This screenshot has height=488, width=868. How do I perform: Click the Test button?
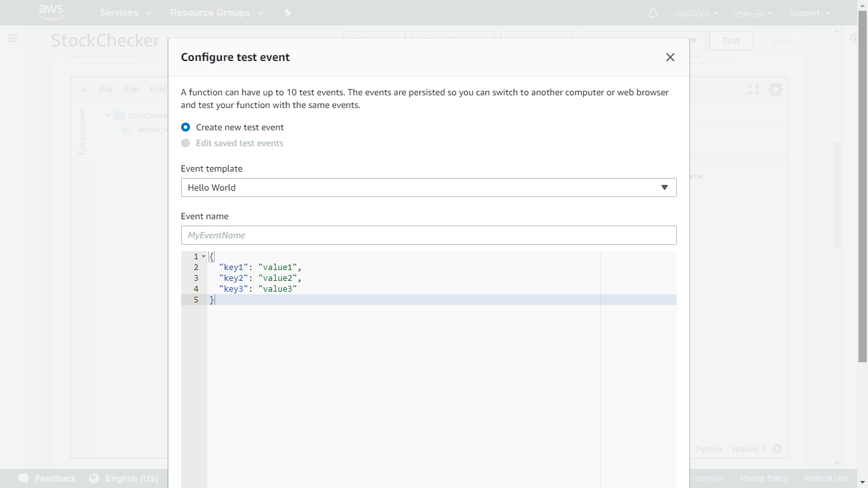[x=731, y=41]
